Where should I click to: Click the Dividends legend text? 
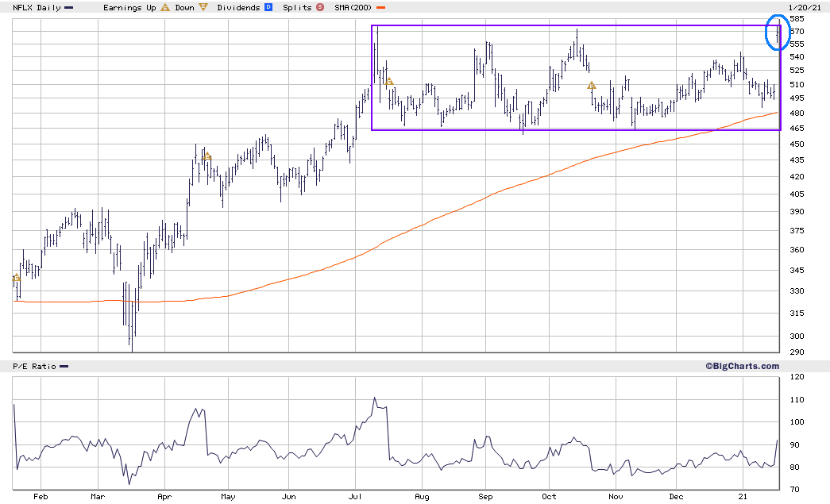pyautogui.click(x=238, y=8)
